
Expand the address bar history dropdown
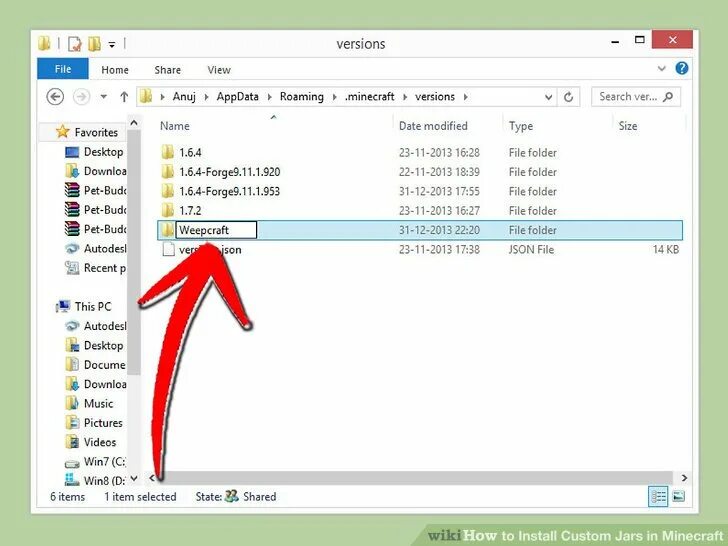548,97
